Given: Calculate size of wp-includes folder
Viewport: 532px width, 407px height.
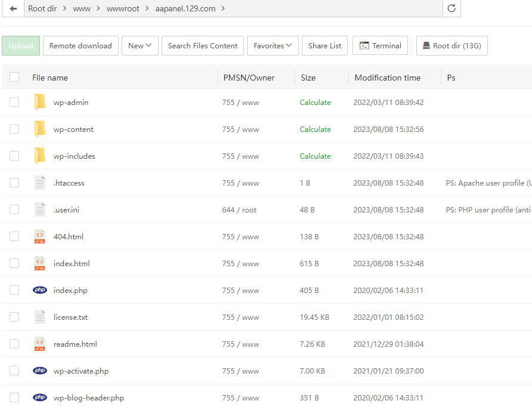Looking at the screenshot, I should pyautogui.click(x=315, y=156).
